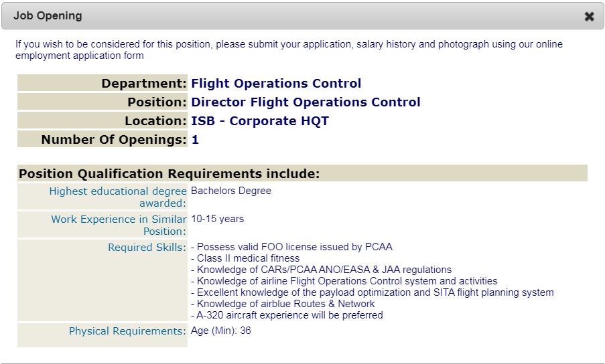Close the Job Opening dialog

coord(589,17)
